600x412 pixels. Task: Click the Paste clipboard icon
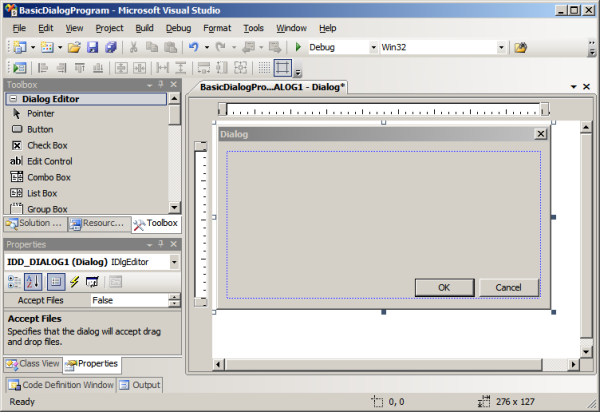pos(170,47)
